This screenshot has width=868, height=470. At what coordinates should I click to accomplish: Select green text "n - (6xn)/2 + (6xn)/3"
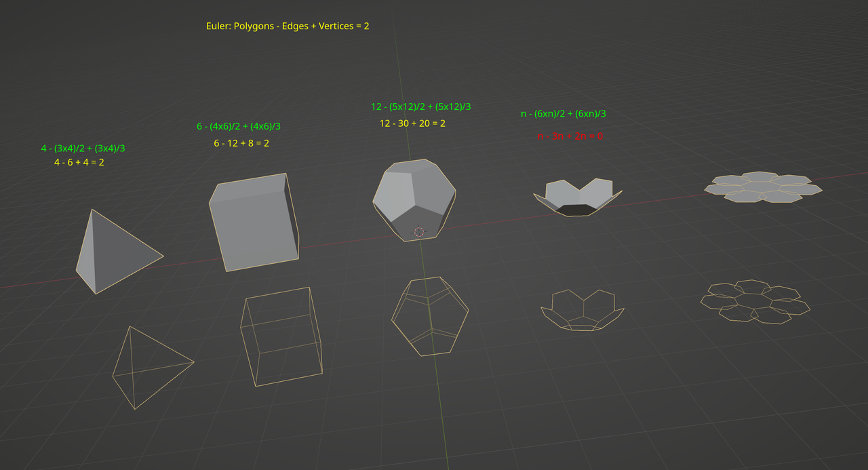[564, 114]
